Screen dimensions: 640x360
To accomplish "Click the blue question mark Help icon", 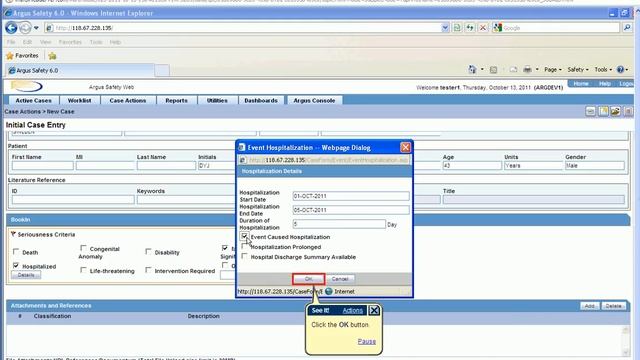I will [x=620, y=70].
